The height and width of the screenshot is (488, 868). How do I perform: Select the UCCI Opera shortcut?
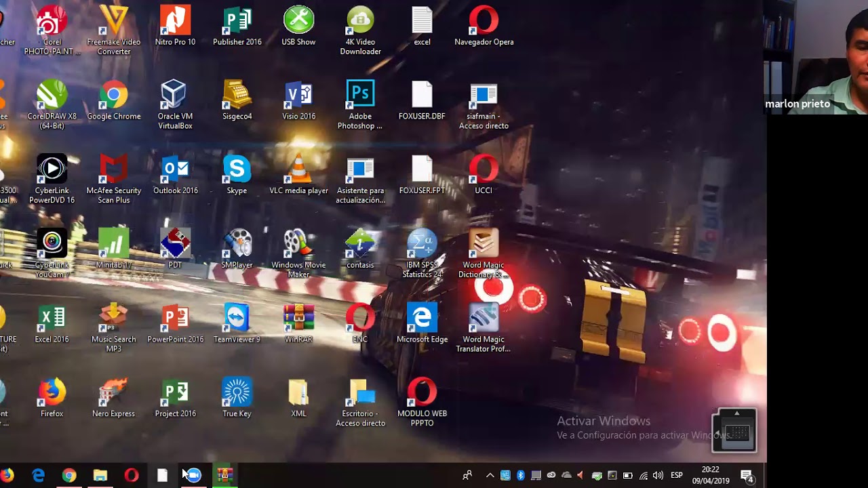point(484,175)
